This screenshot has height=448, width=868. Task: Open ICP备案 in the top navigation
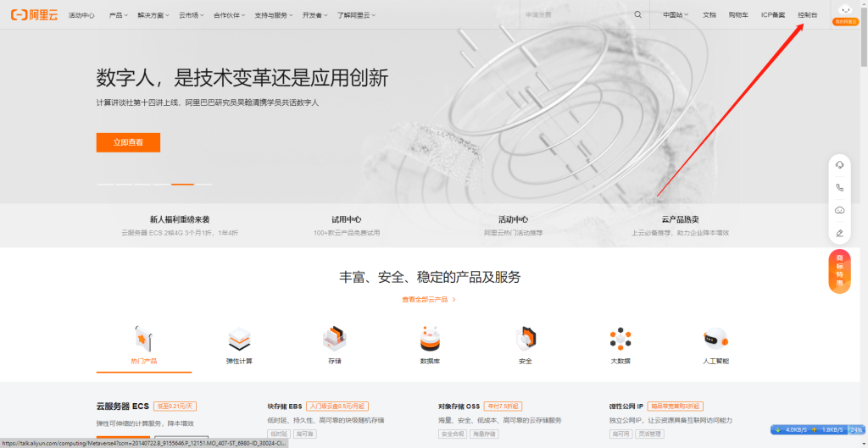(773, 15)
